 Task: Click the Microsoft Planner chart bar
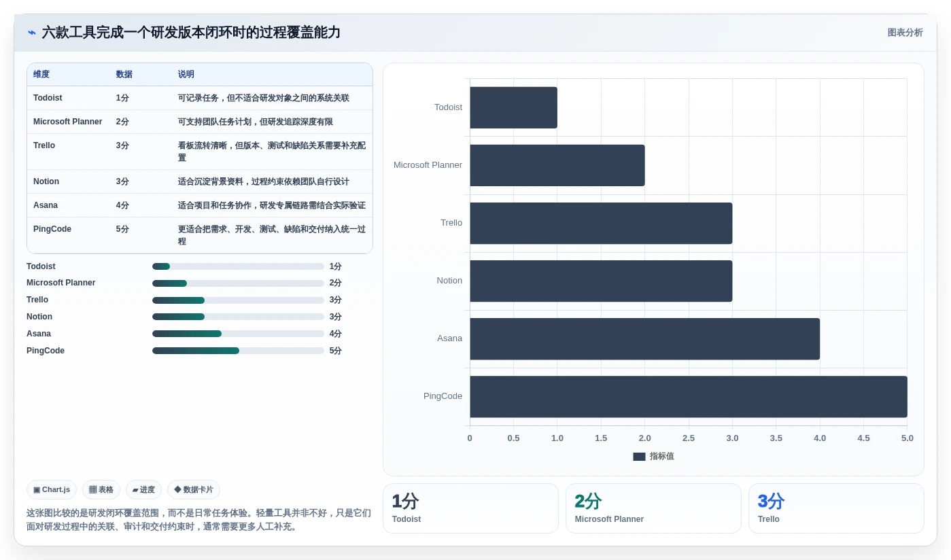[x=557, y=165]
